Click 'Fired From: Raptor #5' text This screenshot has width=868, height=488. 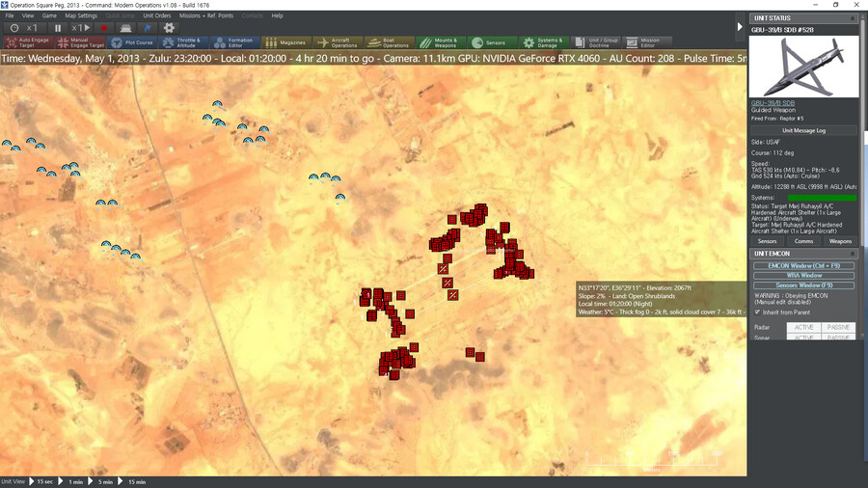[777, 119]
